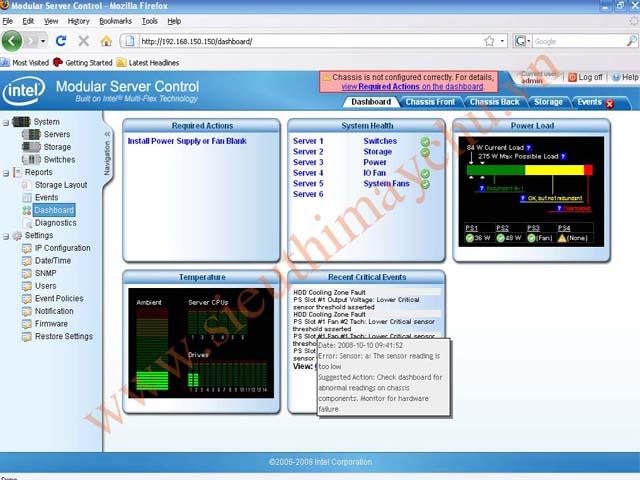Screen dimensions: 640x480
Task: Select Event Policies in Settings tree
Action: (59, 298)
